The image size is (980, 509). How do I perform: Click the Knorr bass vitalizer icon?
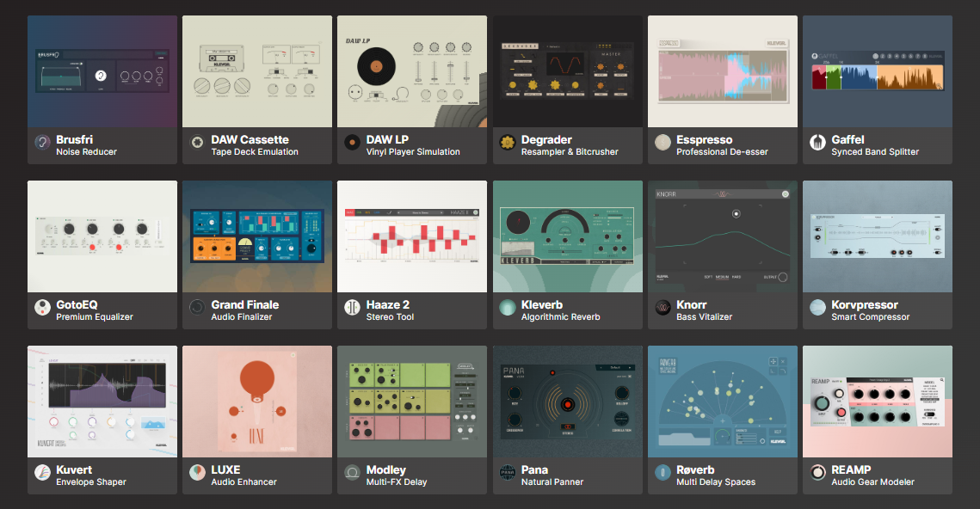click(x=663, y=308)
